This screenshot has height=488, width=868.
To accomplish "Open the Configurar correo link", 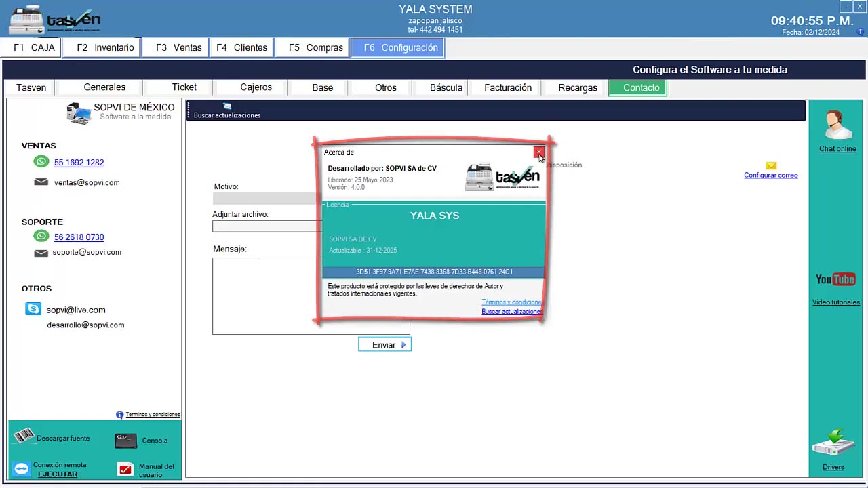I will point(771,175).
